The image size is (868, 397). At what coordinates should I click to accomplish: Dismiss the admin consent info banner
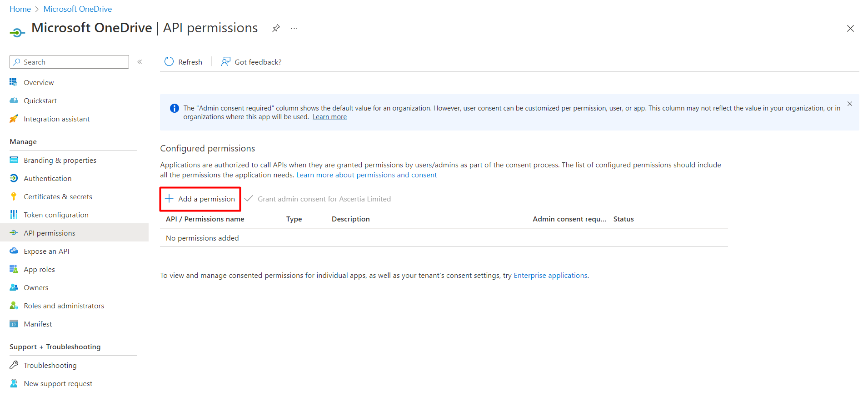coord(850,104)
